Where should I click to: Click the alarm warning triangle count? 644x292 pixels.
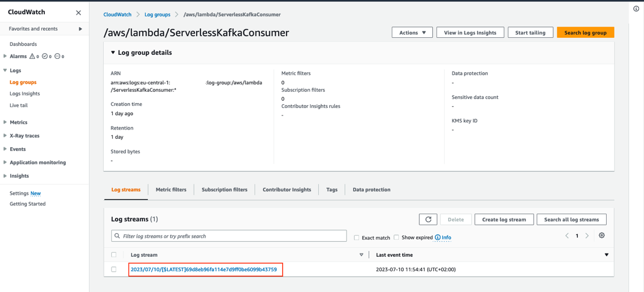[x=34, y=56]
